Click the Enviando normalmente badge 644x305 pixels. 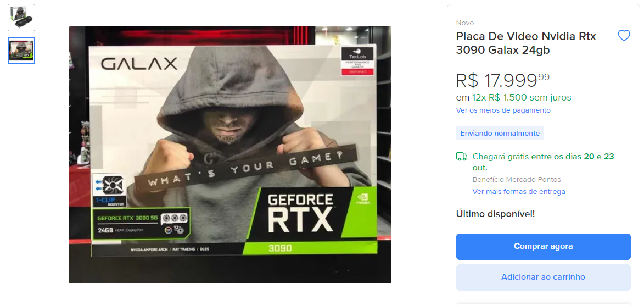500,133
